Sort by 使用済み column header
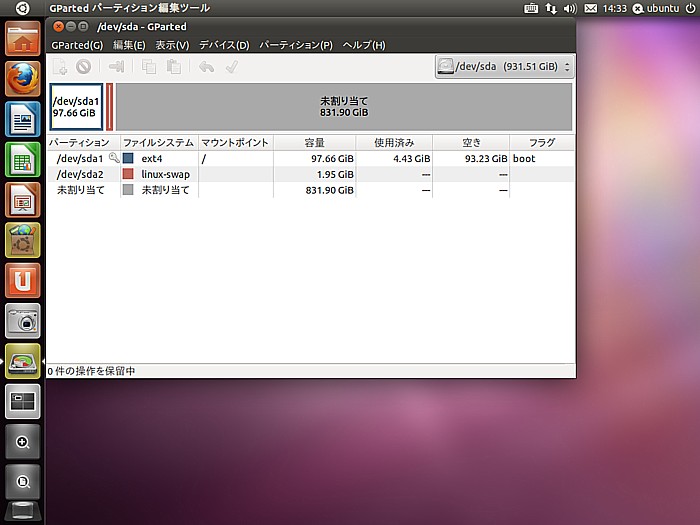The width and height of the screenshot is (700, 525). 394,142
